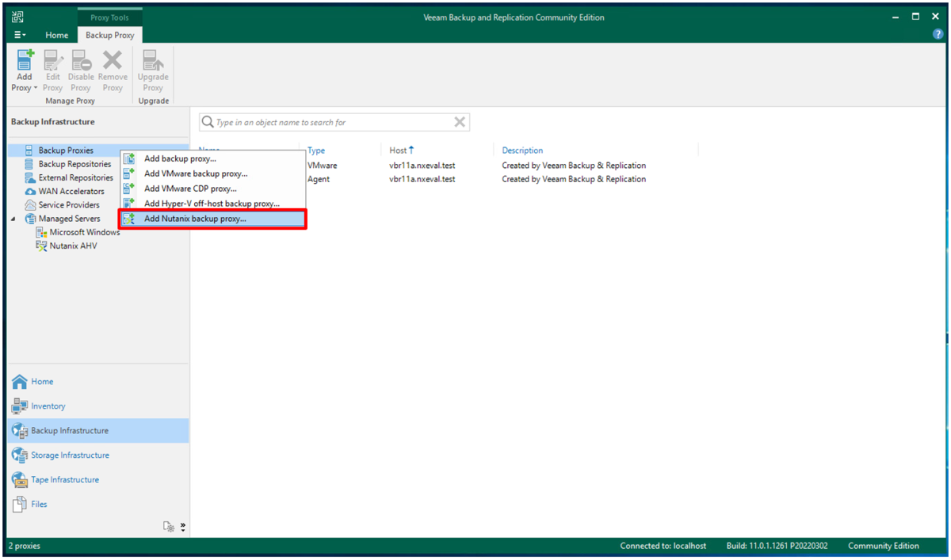Select WAN Accelerators tree node
Screen dimensions: 951x560
click(x=71, y=191)
